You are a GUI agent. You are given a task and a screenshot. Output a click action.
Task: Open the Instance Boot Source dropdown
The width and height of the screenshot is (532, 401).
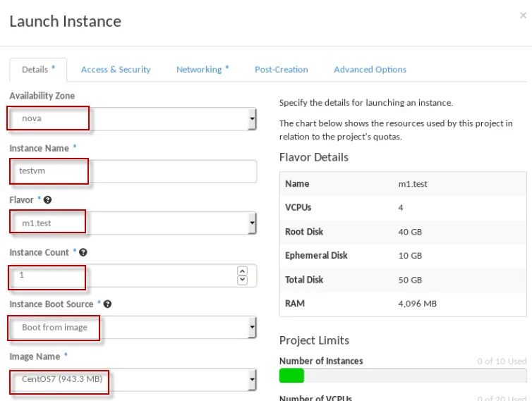tap(133, 328)
